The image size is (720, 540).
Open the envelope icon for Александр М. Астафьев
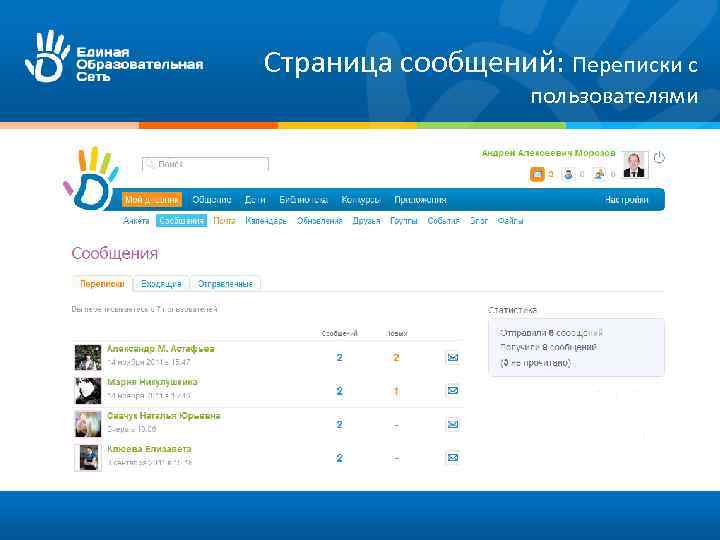pyautogui.click(x=453, y=357)
